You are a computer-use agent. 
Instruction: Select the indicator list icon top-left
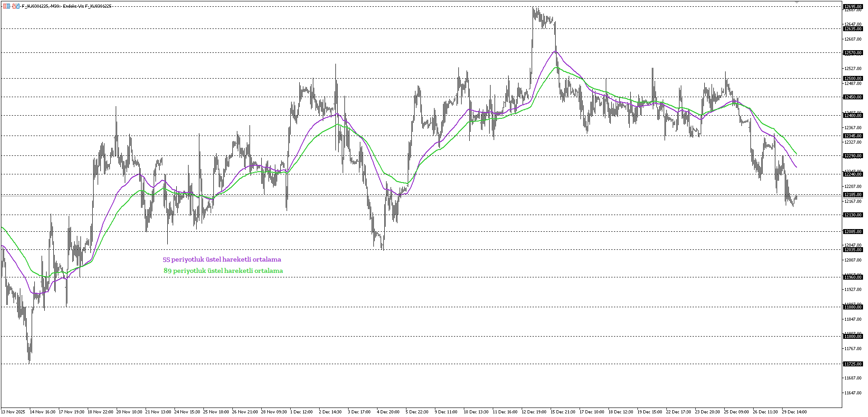pyautogui.click(x=7, y=6)
